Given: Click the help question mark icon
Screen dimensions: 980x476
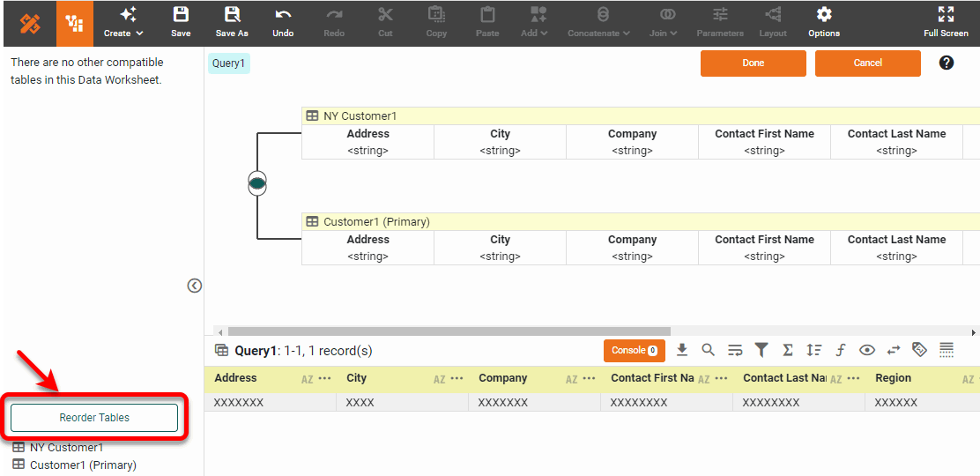Looking at the screenshot, I should pyautogui.click(x=947, y=63).
